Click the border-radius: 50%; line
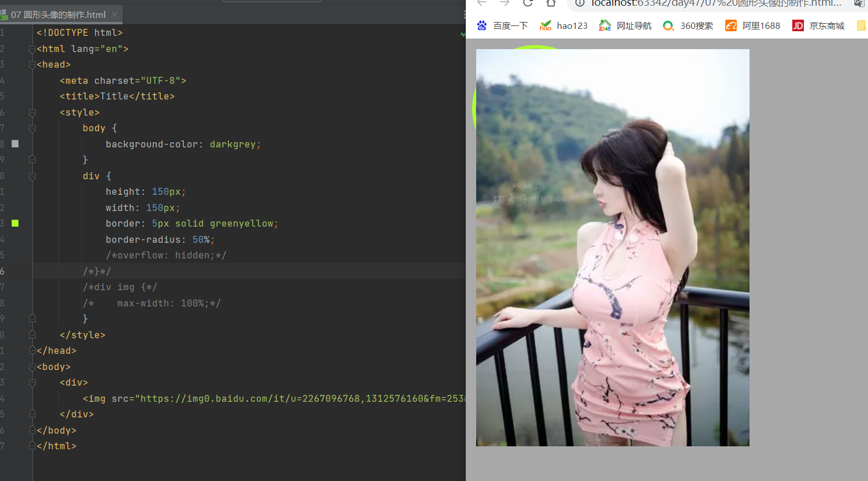 click(x=160, y=240)
